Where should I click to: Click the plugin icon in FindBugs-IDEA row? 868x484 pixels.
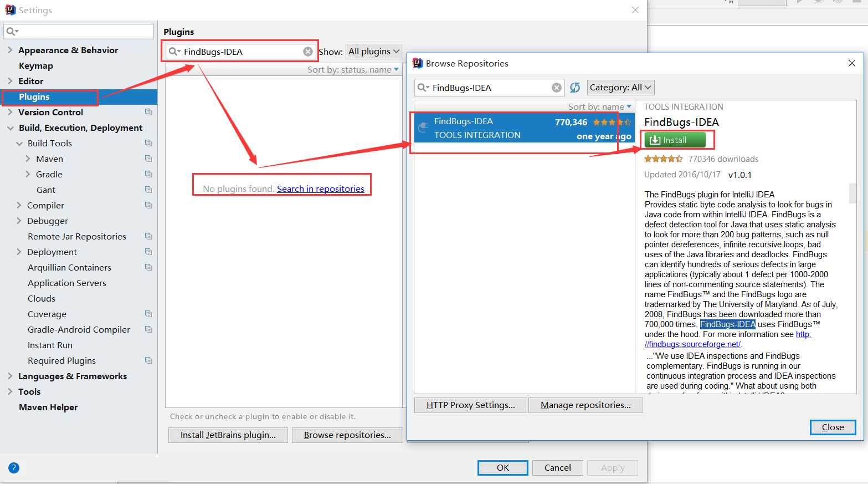(423, 128)
